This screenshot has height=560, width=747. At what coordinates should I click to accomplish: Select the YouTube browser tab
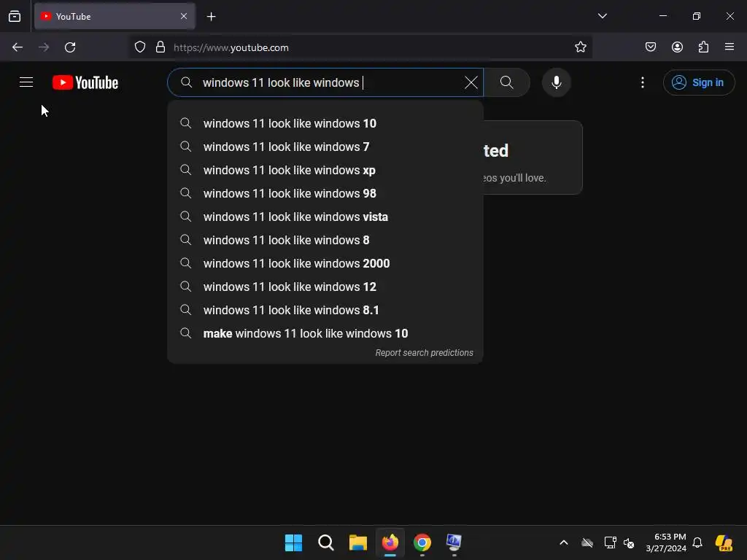(115, 17)
